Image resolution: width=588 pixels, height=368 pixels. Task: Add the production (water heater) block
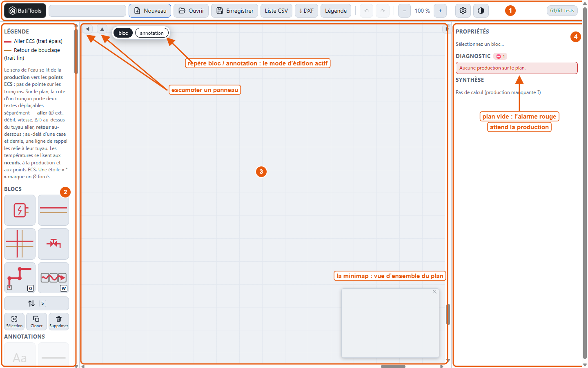[20, 210]
